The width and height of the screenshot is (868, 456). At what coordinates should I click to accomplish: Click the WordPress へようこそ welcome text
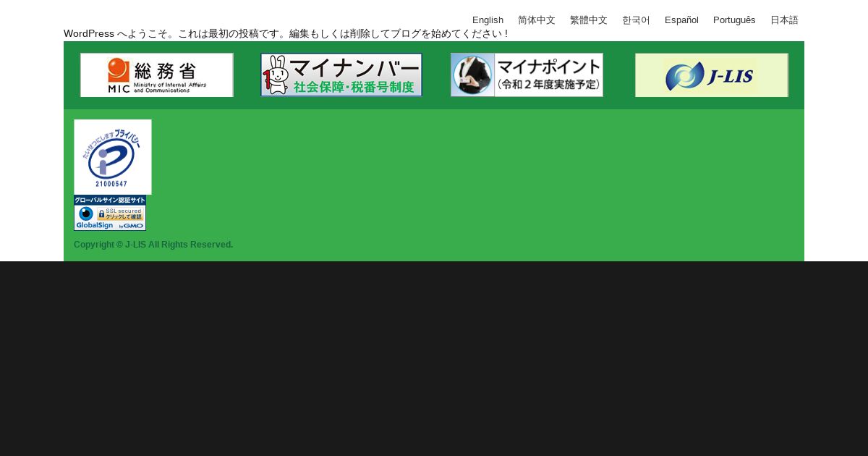click(286, 34)
